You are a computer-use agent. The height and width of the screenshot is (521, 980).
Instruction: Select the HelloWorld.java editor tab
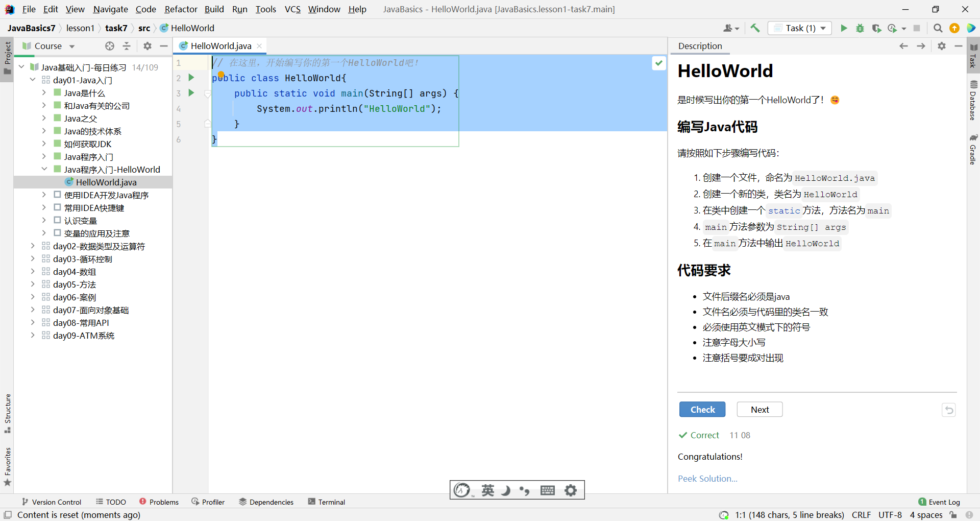[x=220, y=46]
